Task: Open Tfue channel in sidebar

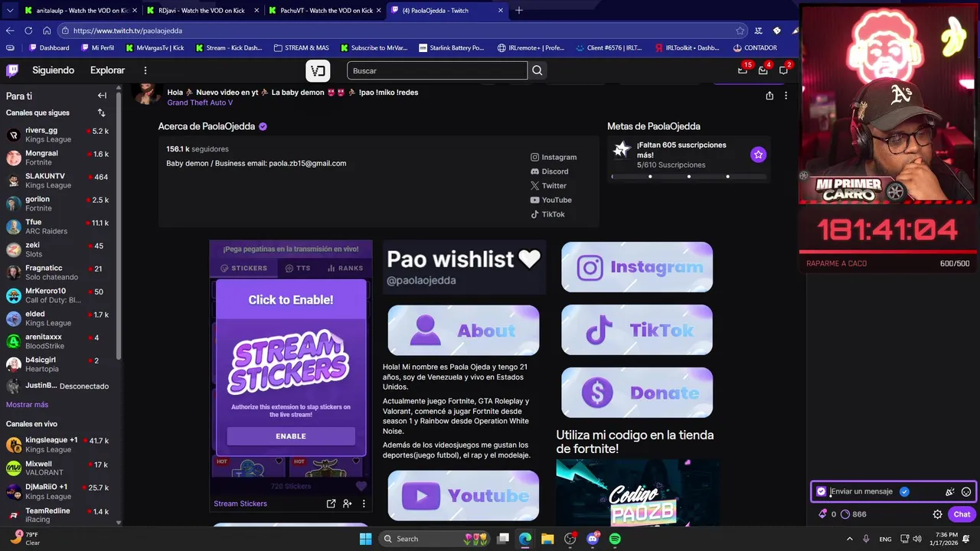Action: pyautogui.click(x=58, y=227)
